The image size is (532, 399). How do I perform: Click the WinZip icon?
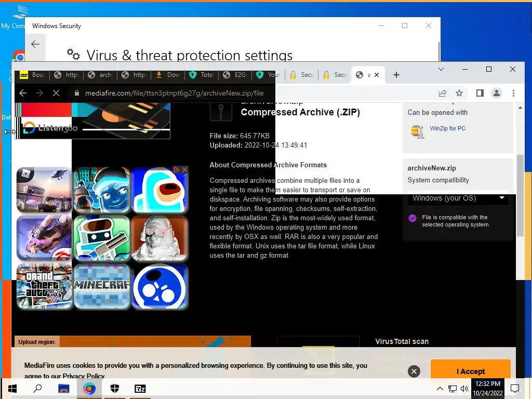(417, 131)
